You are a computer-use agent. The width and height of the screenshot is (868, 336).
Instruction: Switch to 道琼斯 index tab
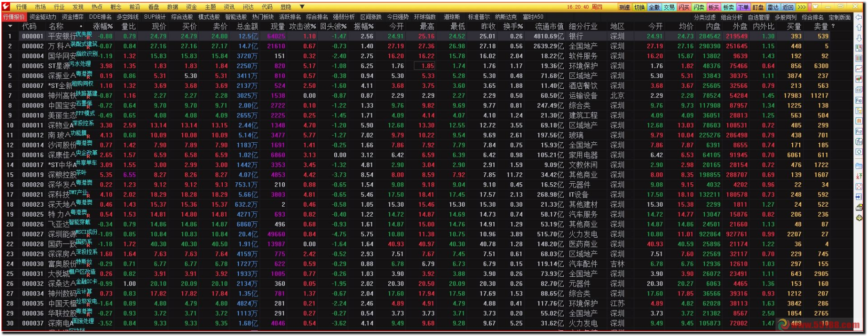(x=452, y=17)
